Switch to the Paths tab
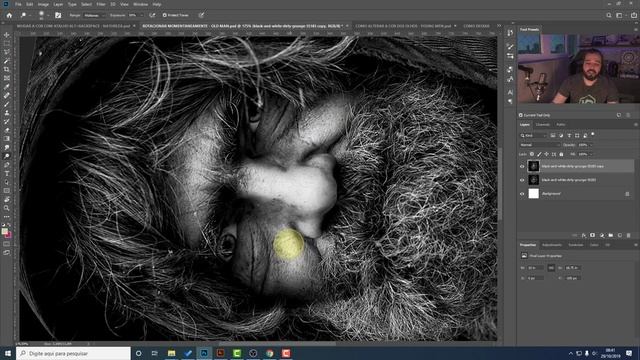The width and height of the screenshot is (640, 360). point(561,124)
